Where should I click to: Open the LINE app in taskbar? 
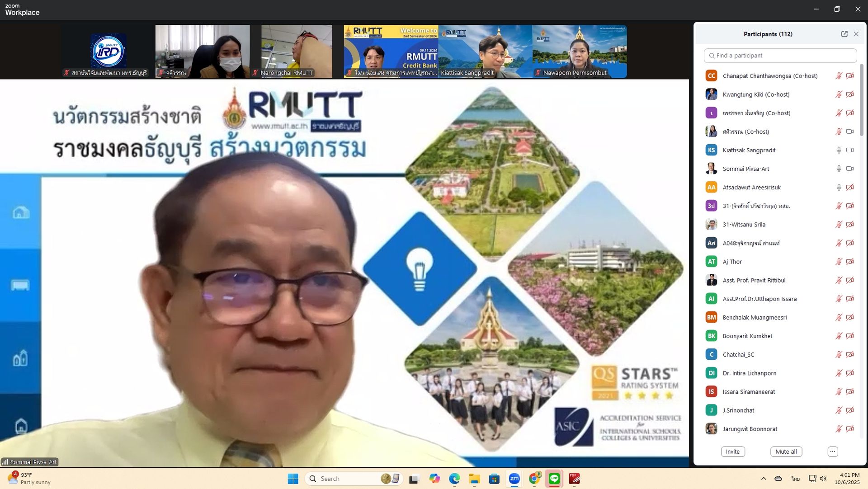pos(554,479)
